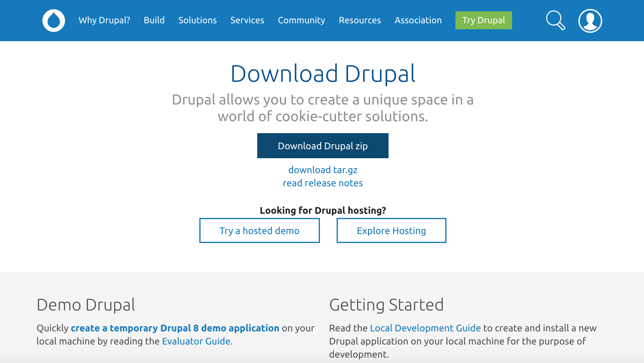Click the Try a hosted demo button

260,230
